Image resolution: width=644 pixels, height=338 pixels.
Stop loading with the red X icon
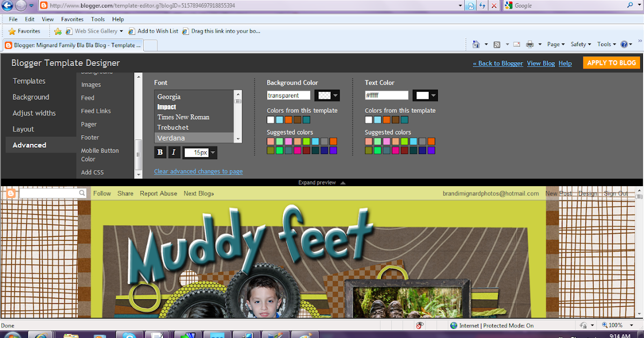tap(494, 6)
